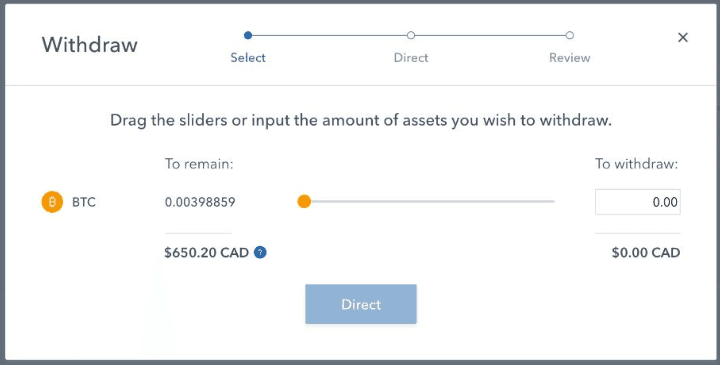Viewport: 720px width, 365px height.
Task: Click the Direct step circle marker
Action: 411,35
